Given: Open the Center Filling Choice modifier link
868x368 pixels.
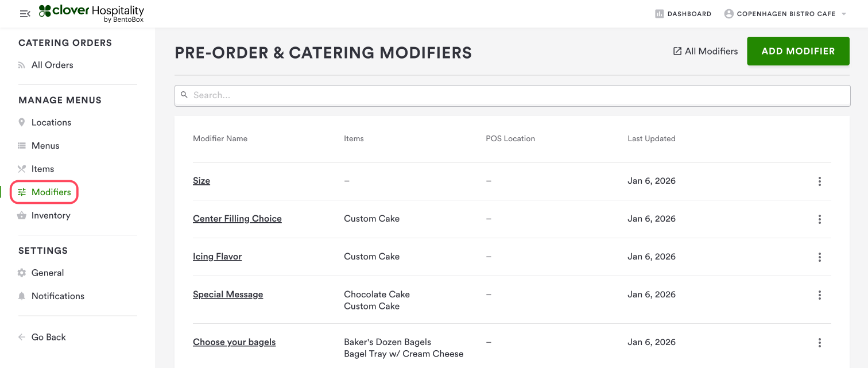Looking at the screenshot, I should pos(237,219).
